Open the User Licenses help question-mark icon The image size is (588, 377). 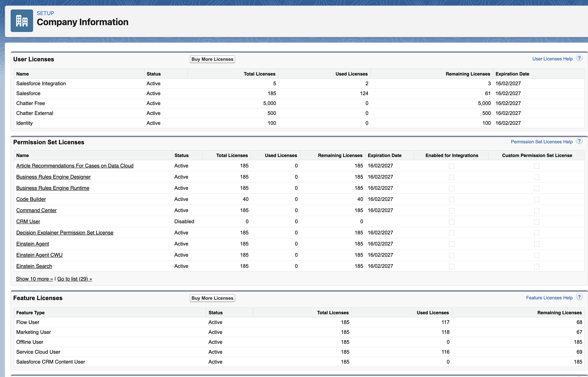point(579,58)
